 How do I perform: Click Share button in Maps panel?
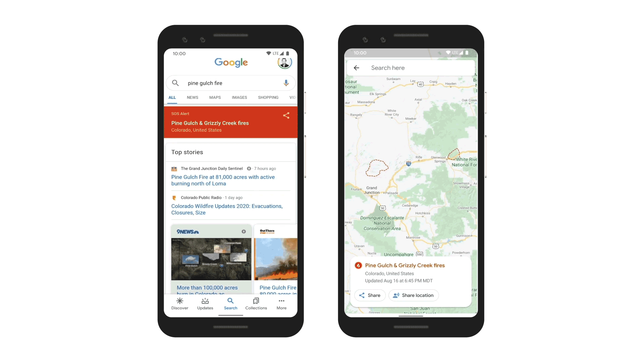370,295
